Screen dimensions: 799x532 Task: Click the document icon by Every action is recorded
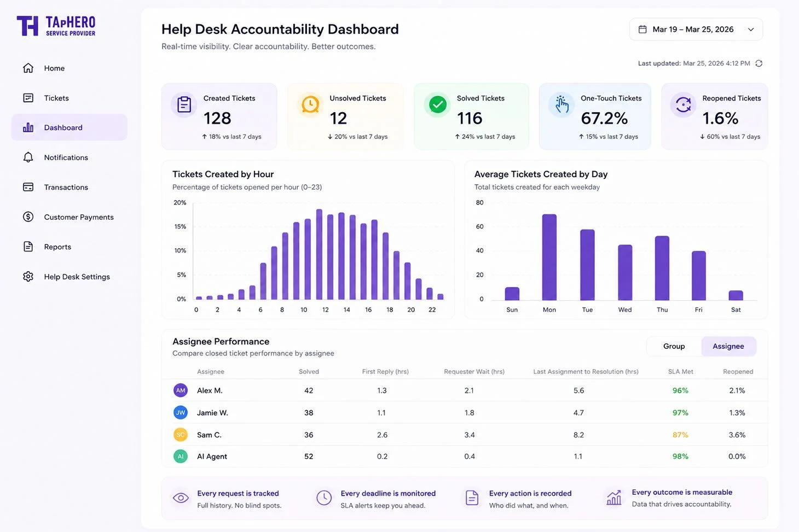click(x=472, y=498)
